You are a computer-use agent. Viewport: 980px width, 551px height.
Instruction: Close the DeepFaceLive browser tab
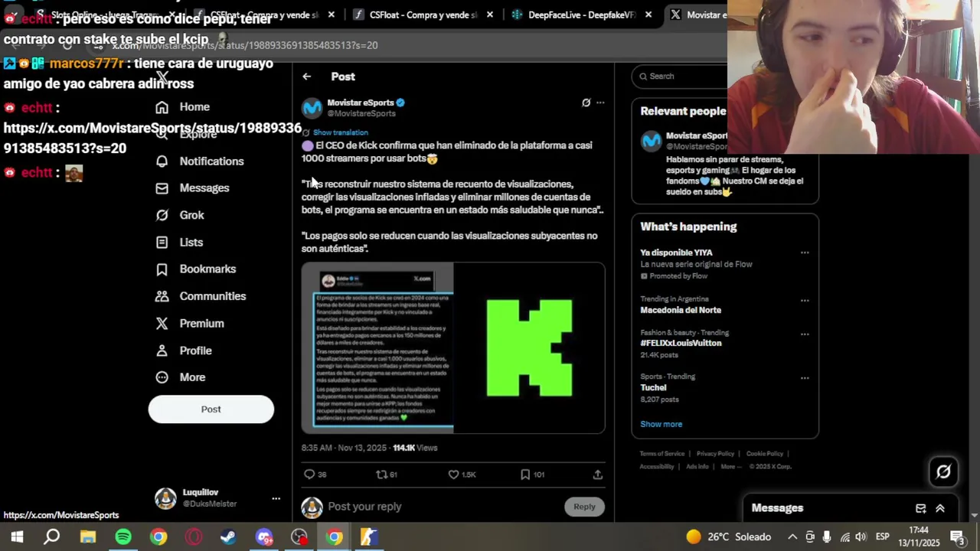point(648,15)
